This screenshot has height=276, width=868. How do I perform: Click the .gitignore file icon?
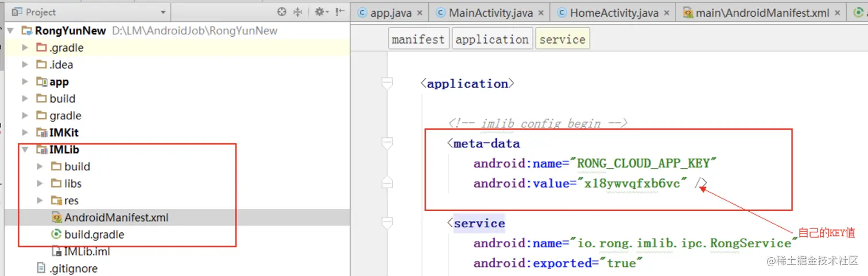pyautogui.click(x=41, y=268)
